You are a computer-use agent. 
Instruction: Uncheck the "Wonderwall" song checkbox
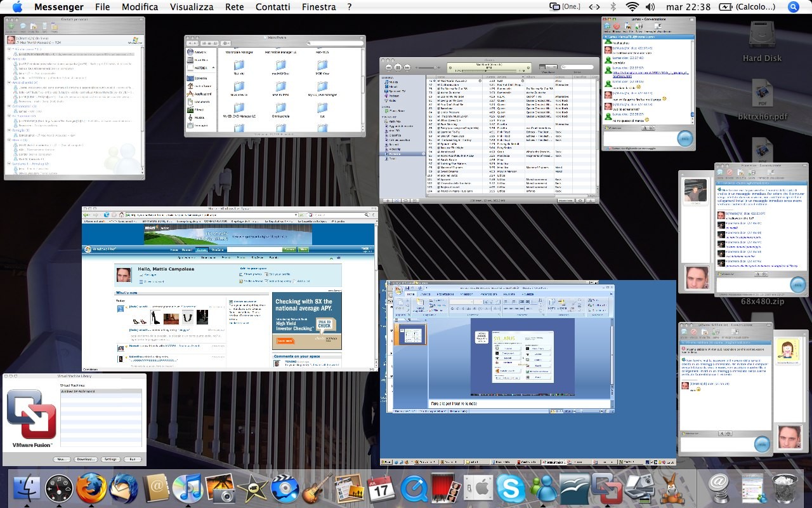(438, 152)
